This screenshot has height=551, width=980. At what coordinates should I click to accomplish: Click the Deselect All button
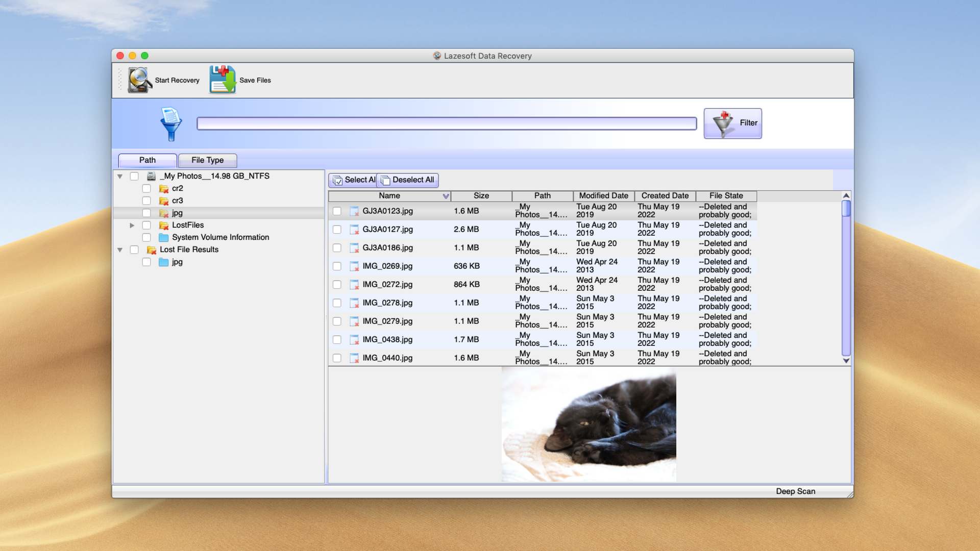coord(407,180)
